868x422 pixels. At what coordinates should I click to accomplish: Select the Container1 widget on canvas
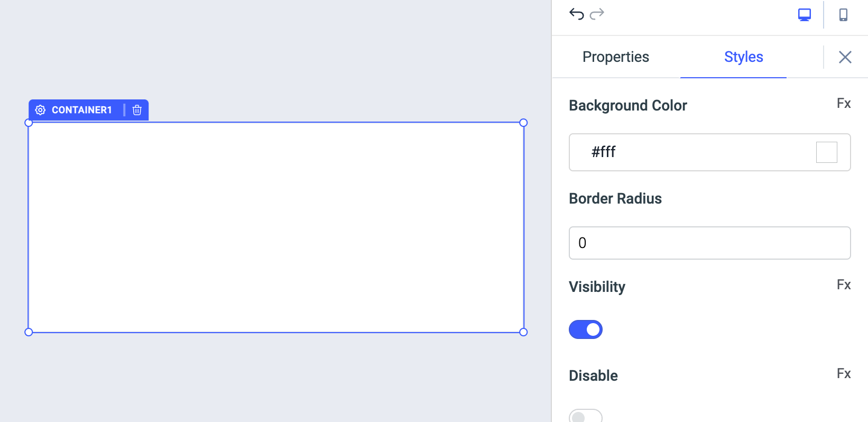point(275,227)
